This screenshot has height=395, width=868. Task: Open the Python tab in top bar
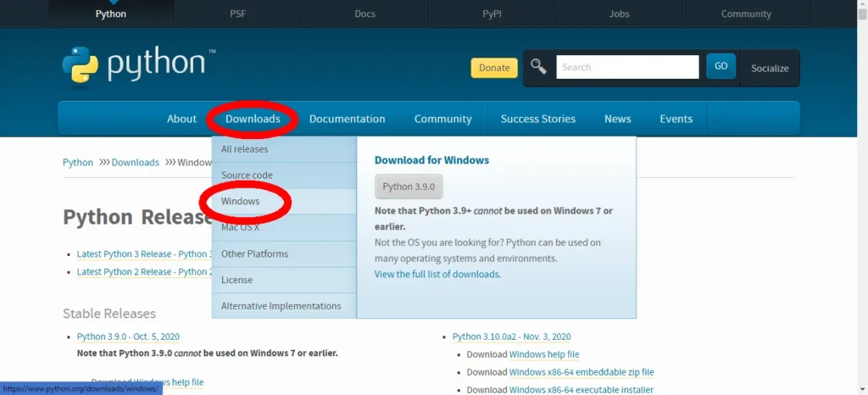[111, 14]
